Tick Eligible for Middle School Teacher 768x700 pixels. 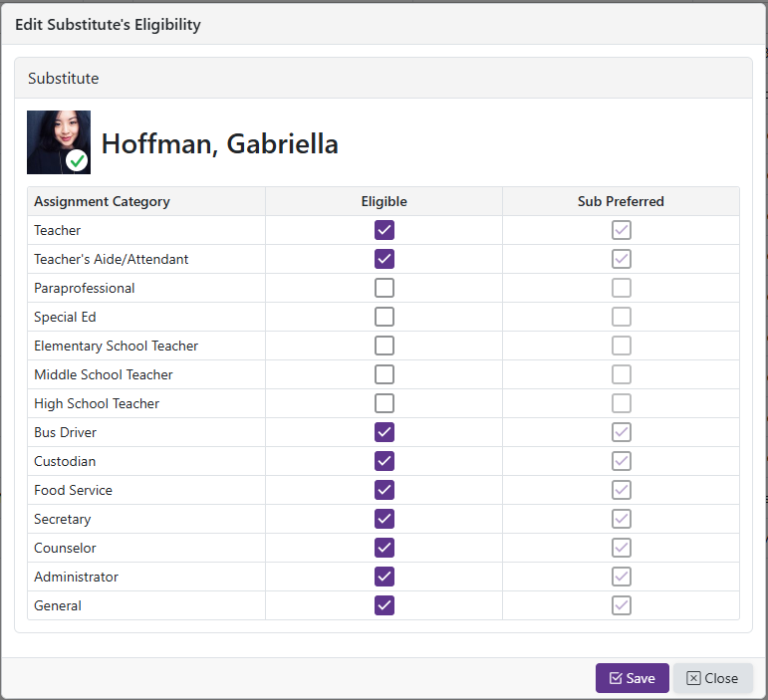[x=384, y=374]
